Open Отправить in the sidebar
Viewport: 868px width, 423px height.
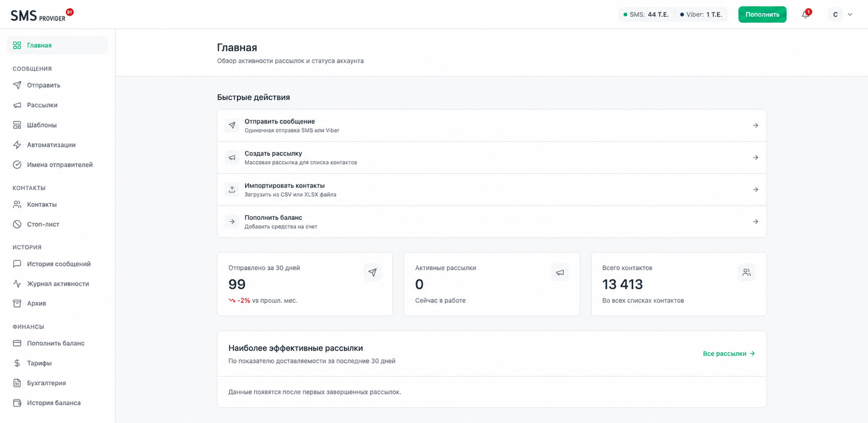[58, 85]
